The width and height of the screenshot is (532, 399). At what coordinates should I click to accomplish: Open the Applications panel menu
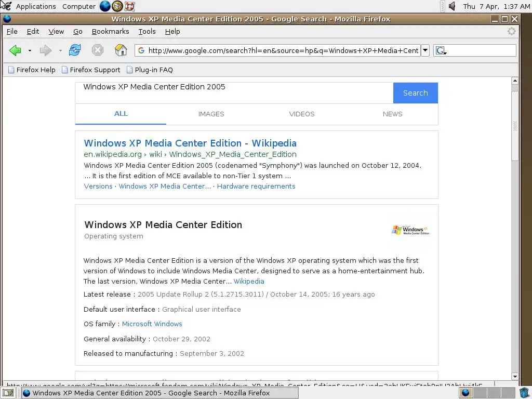36,6
